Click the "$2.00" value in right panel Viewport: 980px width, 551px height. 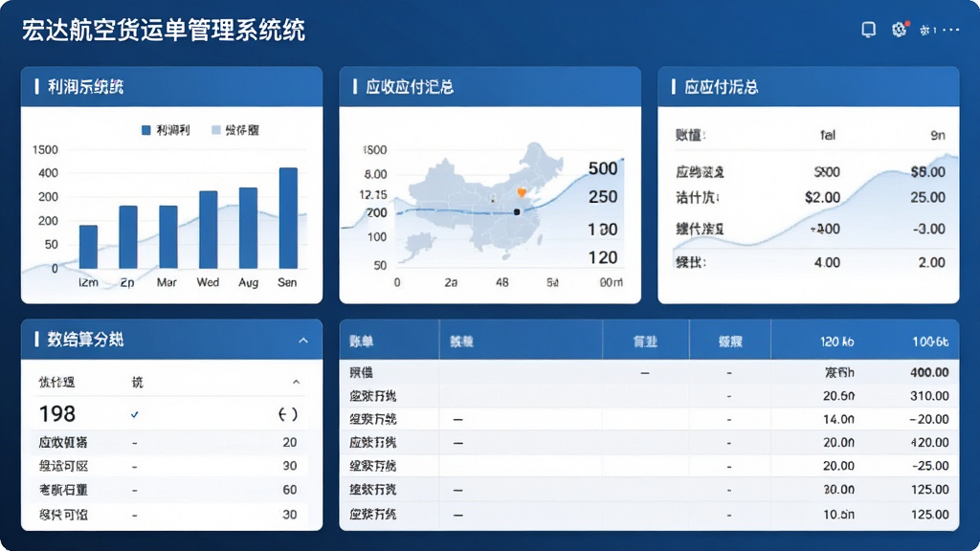(x=822, y=198)
